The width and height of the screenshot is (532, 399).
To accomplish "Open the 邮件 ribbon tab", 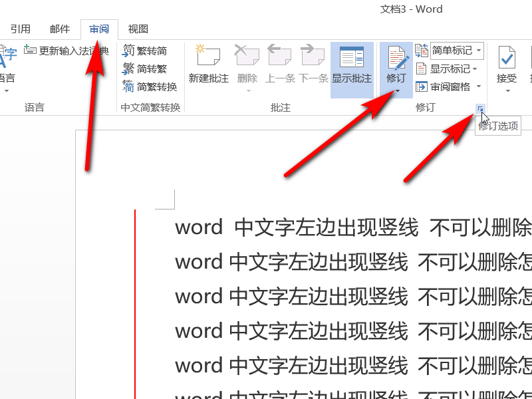I will point(60,29).
